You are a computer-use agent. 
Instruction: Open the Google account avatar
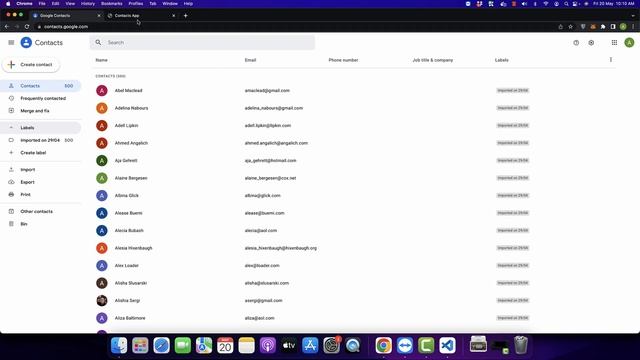(629, 42)
